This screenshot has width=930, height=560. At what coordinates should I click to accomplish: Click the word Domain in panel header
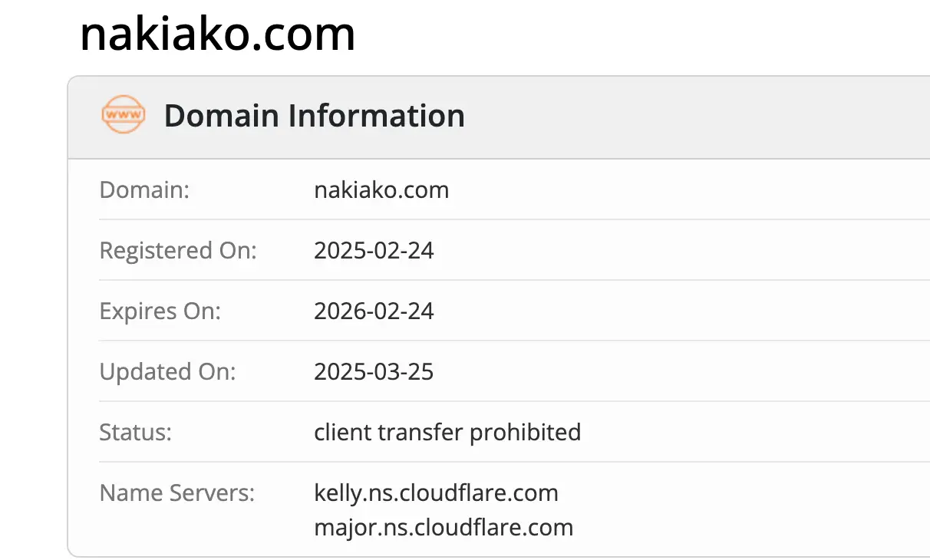[x=221, y=116]
